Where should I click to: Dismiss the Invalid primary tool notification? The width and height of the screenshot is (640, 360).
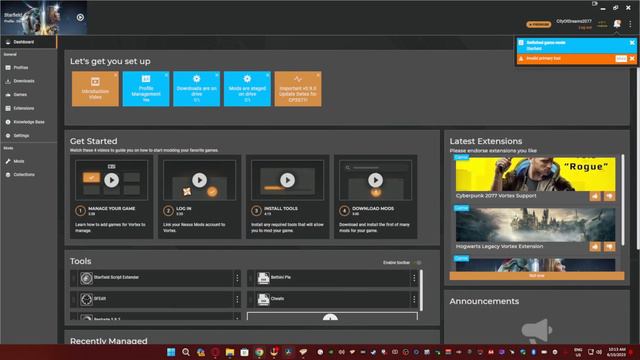tap(632, 59)
